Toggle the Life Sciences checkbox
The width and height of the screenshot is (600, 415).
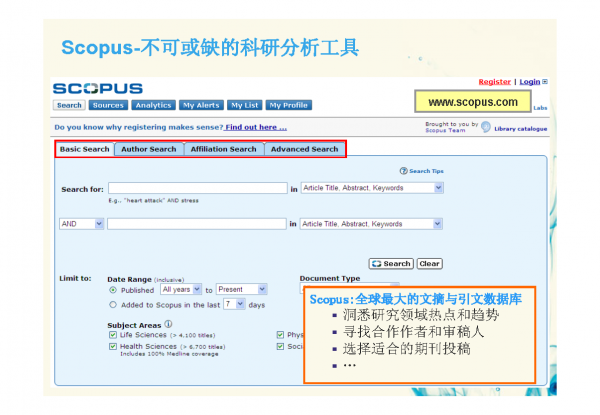pos(113,335)
